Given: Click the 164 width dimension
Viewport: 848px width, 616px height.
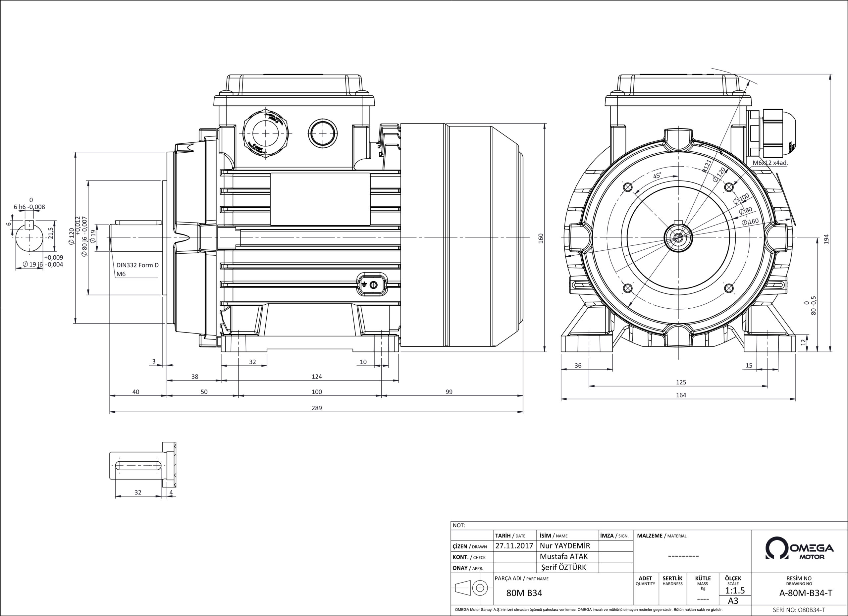Looking at the screenshot, I should 681,395.
